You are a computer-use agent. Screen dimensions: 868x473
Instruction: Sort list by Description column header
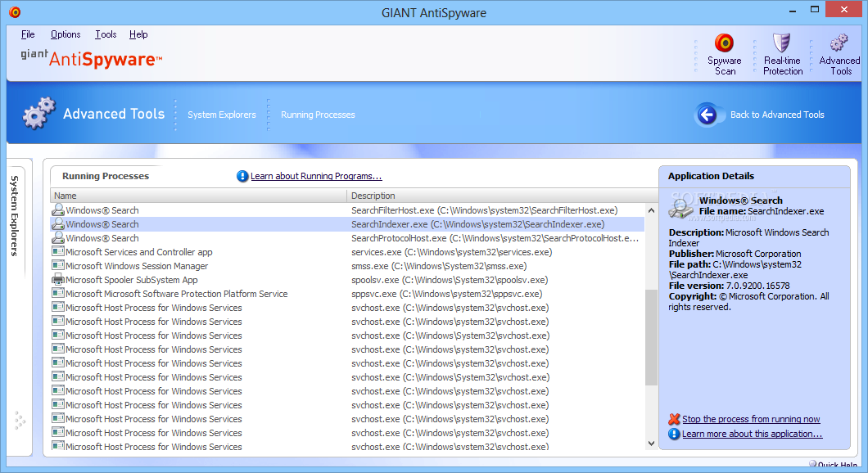500,196
